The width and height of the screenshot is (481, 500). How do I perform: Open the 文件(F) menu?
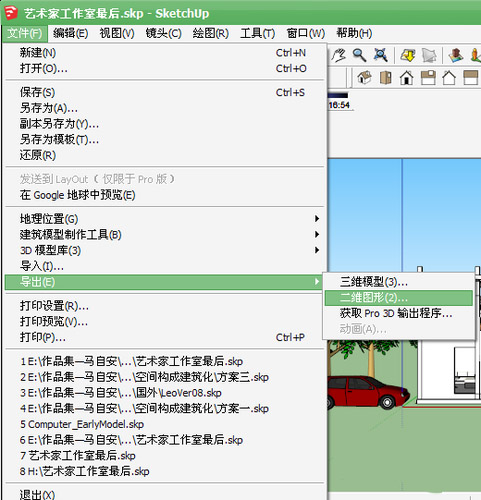coord(25,33)
